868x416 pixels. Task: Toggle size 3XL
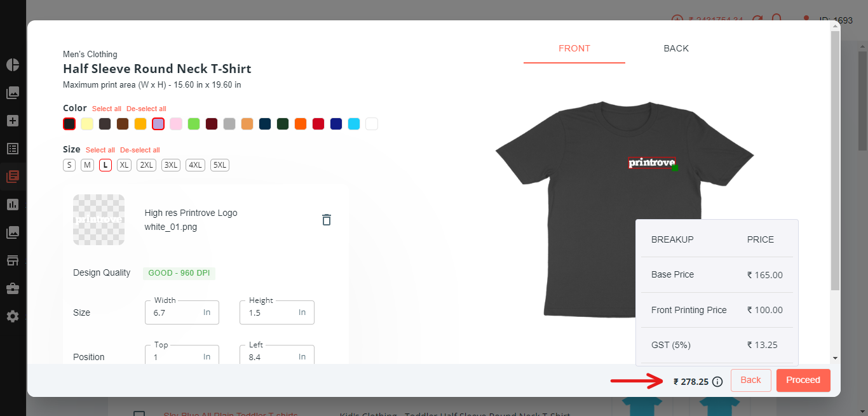[170, 165]
